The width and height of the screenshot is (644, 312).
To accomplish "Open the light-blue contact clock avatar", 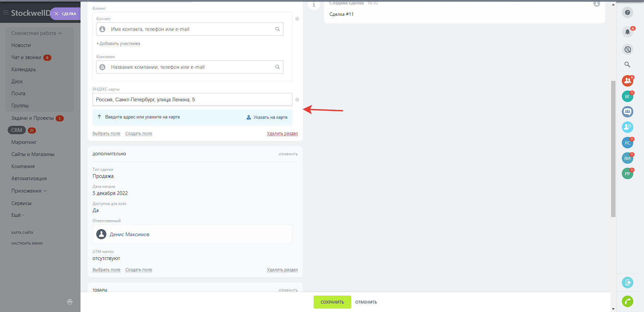I will pyautogui.click(x=627, y=127).
